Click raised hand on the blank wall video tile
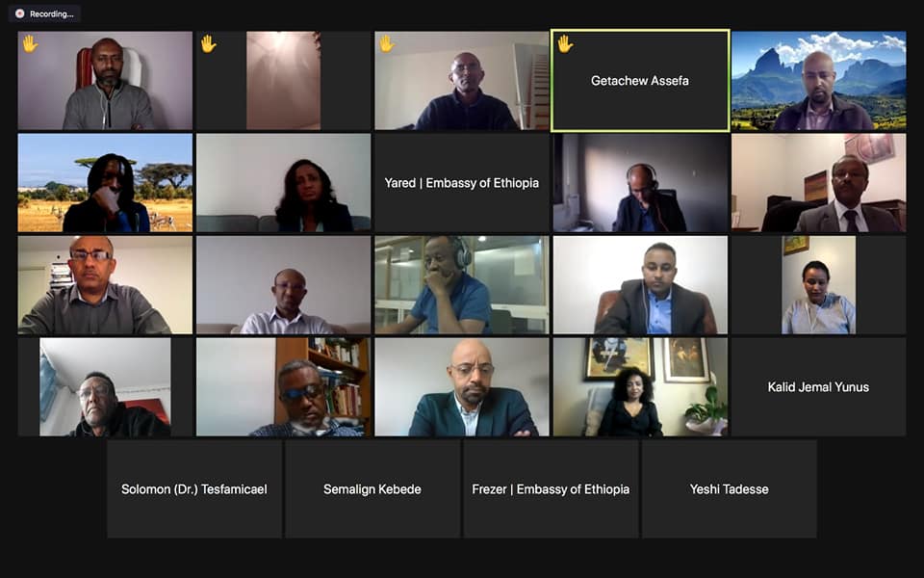The image size is (924, 578). pos(209,43)
